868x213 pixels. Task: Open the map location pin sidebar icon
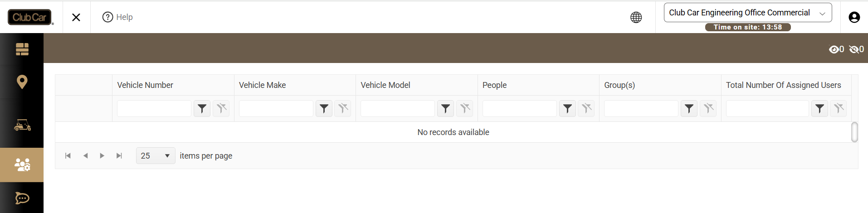coord(22,82)
